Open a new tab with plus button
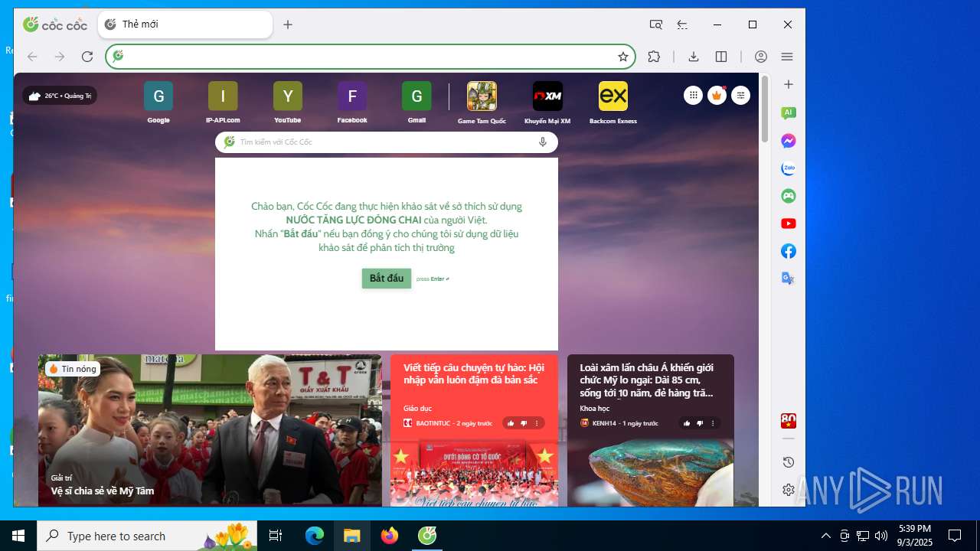Screen dimensions: 980x551 288,24
